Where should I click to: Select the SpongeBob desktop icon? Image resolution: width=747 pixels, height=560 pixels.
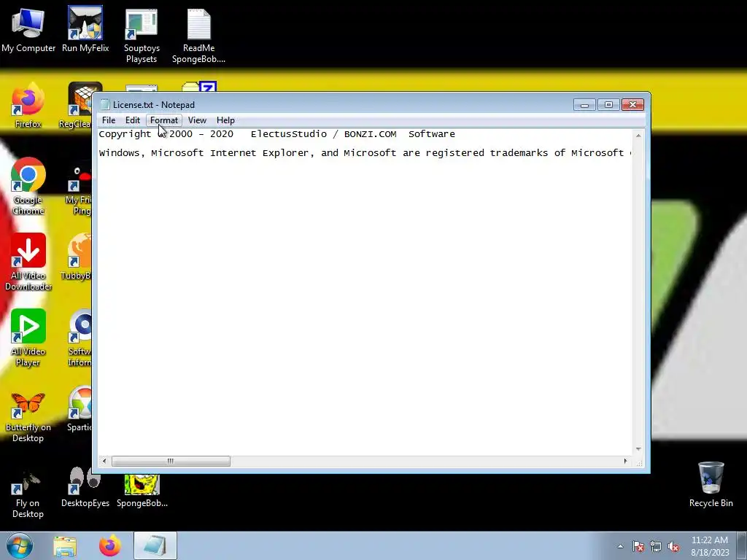142,491
